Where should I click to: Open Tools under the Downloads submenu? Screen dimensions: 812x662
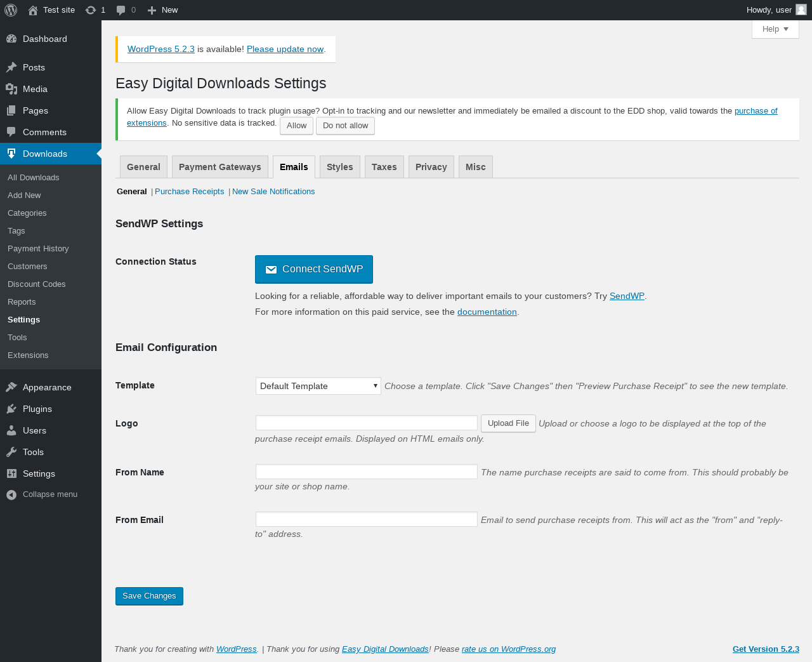click(51, 338)
